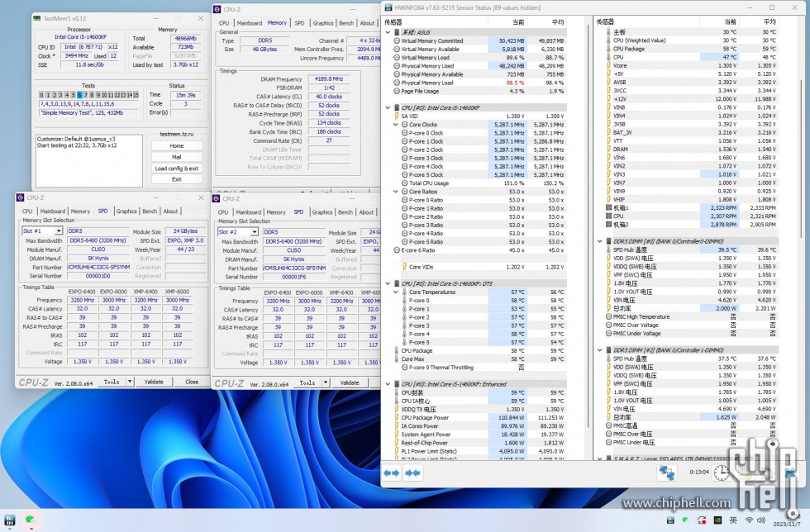Open SPD tab in CPU-Z Memory window
The image size is (810, 532).
[299, 23]
